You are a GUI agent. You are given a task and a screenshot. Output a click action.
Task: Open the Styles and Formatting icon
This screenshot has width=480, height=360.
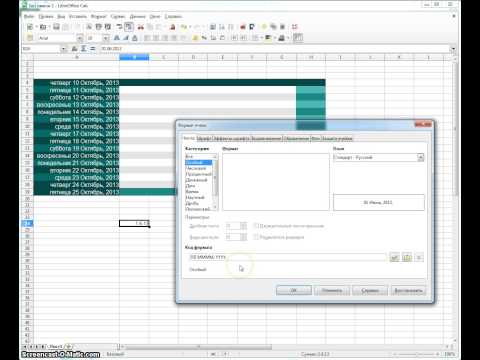coord(30,38)
